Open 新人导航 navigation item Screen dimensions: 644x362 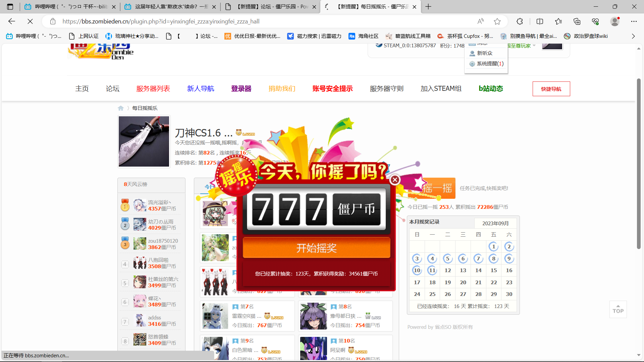(x=201, y=88)
